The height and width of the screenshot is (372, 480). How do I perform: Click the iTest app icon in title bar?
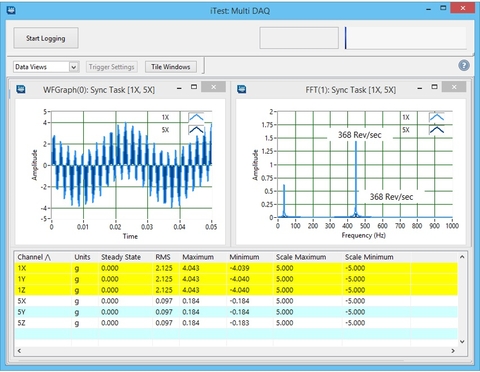[x=11, y=10]
